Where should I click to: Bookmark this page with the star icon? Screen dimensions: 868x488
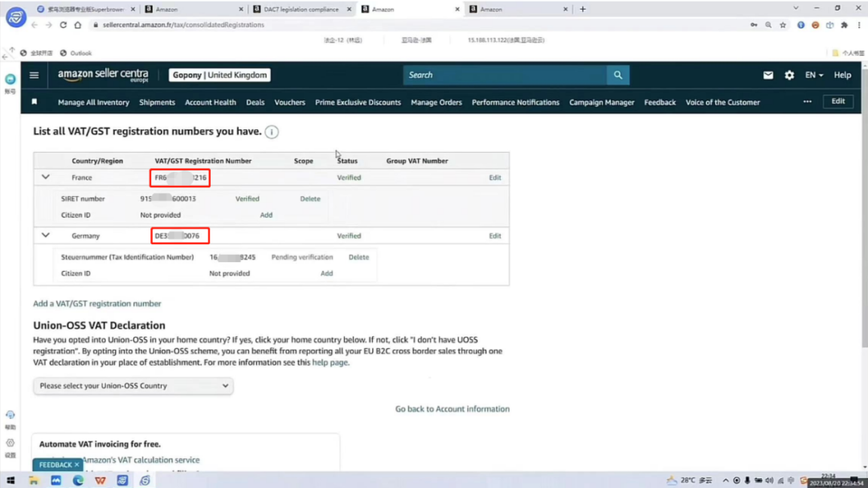tap(783, 25)
